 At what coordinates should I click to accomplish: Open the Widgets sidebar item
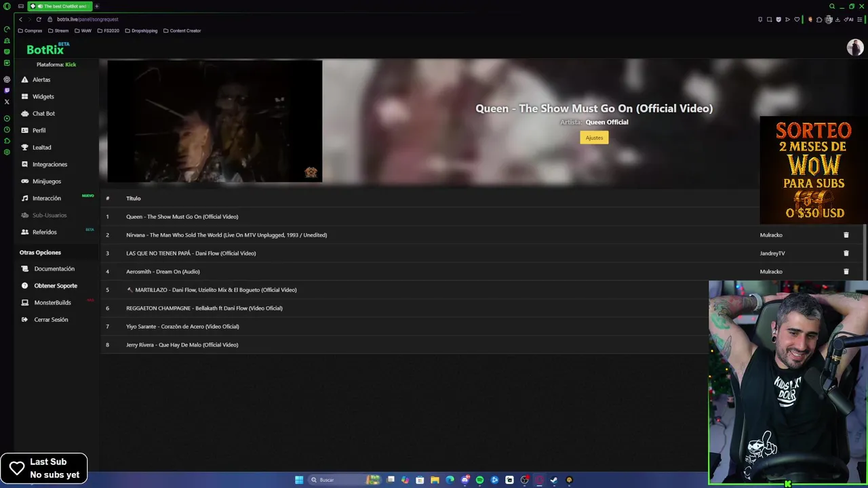click(43, 96)
